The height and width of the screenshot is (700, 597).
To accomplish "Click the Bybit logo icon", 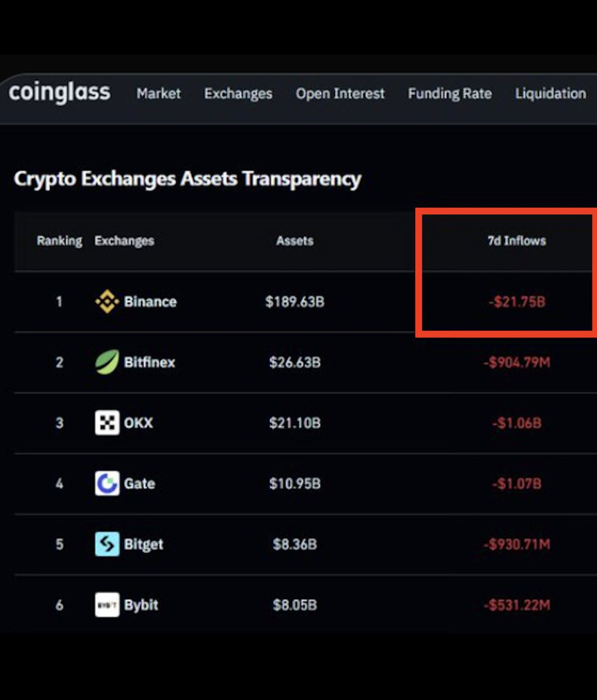I will [107, 605].
